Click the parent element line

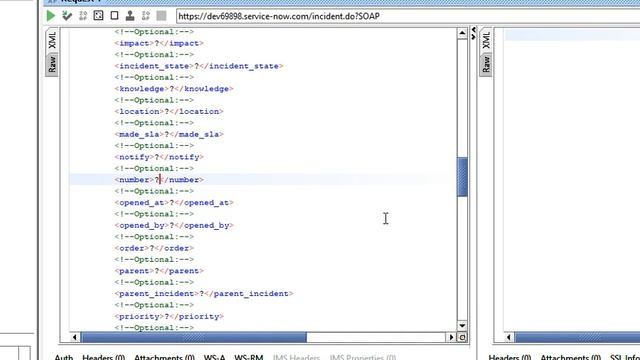[x=159, y=271]
